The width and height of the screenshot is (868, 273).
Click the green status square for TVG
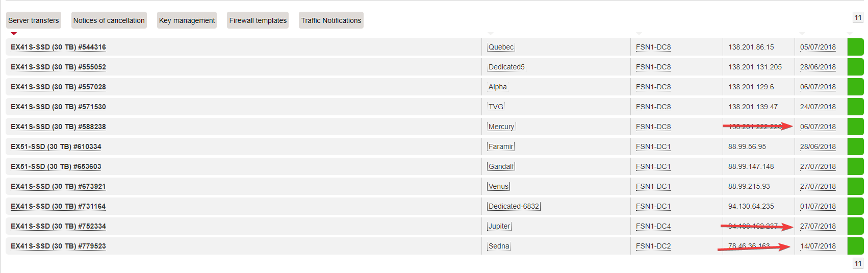pyautogui.click(x=855, y=107)
